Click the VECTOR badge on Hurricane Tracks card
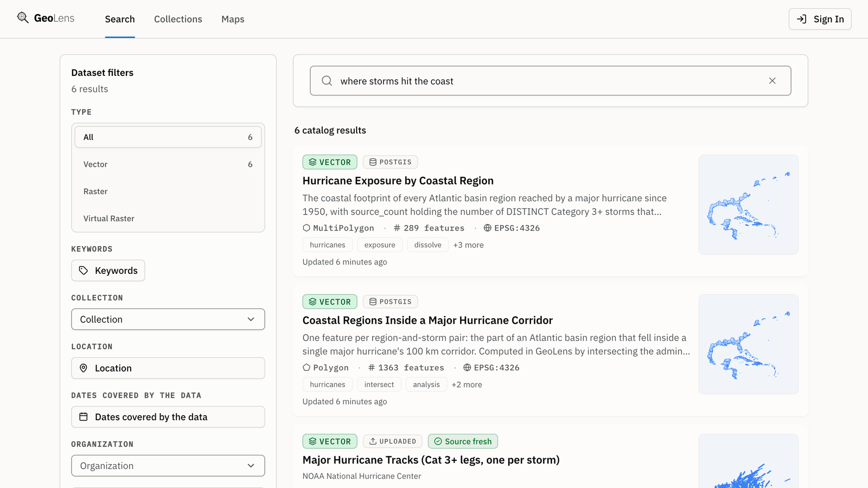 330,441
